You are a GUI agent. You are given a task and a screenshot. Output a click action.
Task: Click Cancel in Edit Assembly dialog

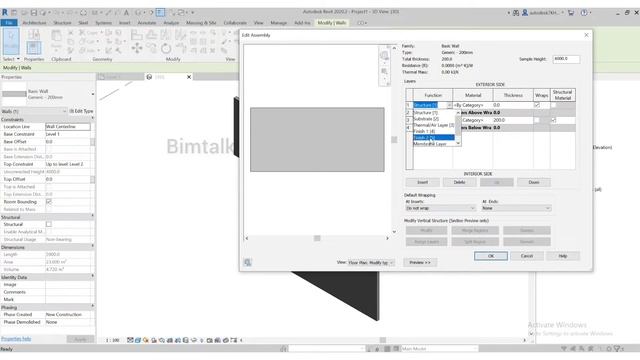click(x=527, y=256)
